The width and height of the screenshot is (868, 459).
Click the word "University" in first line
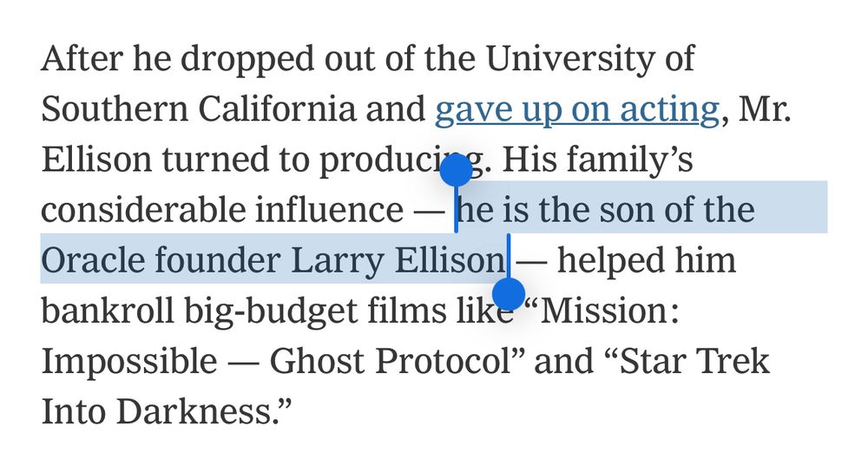[569, 60]
